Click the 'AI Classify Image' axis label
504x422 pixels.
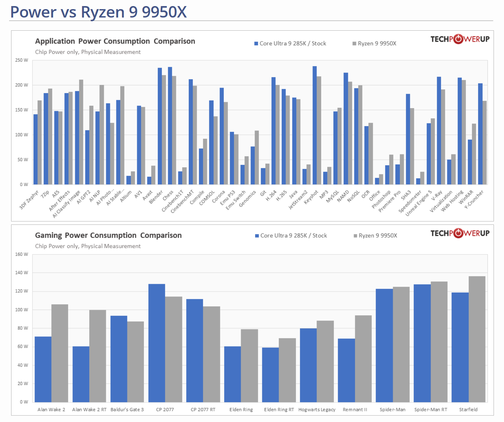[x=66, y=204]
